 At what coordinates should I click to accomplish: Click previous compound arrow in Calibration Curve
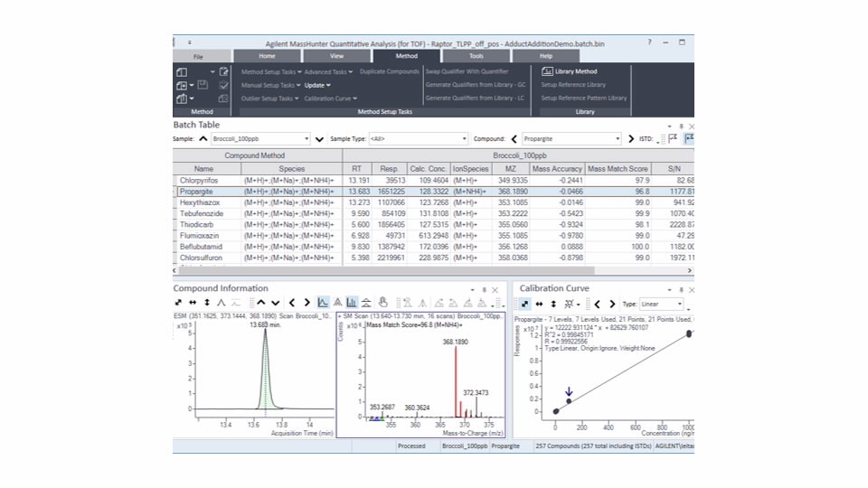(598, 304)
